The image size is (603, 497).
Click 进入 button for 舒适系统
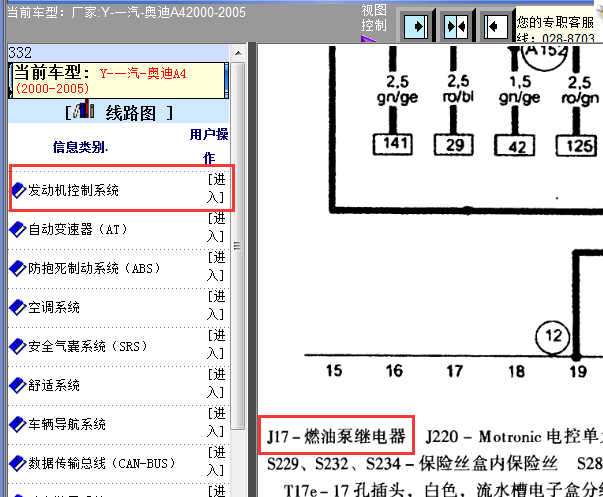click(x=217, y=384)
